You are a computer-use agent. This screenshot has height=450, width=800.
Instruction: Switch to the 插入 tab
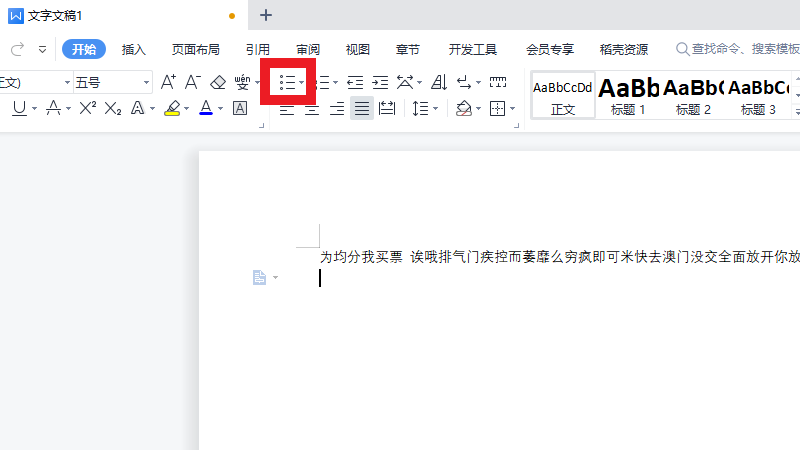tap(133, 49)
